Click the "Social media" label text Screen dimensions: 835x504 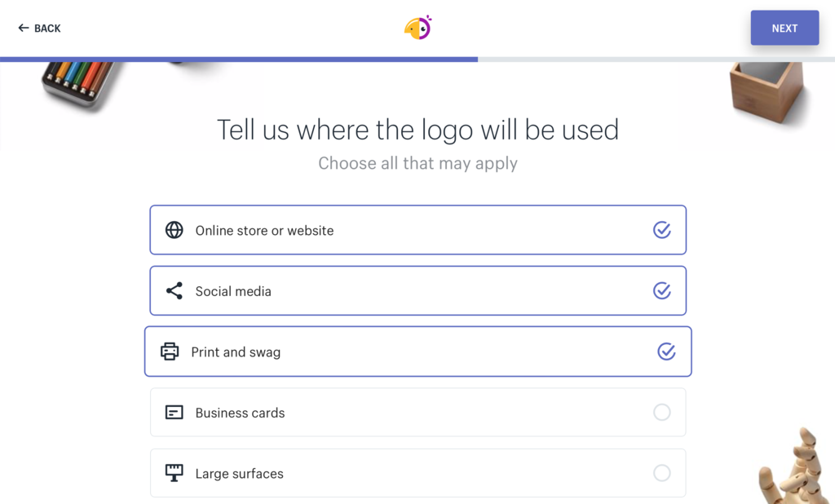[x=233, y=291]
